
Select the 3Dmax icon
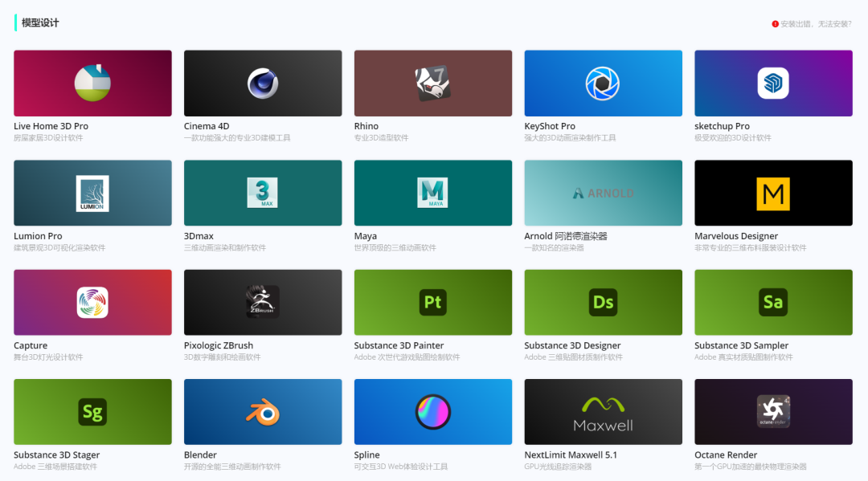click(263, 193)
